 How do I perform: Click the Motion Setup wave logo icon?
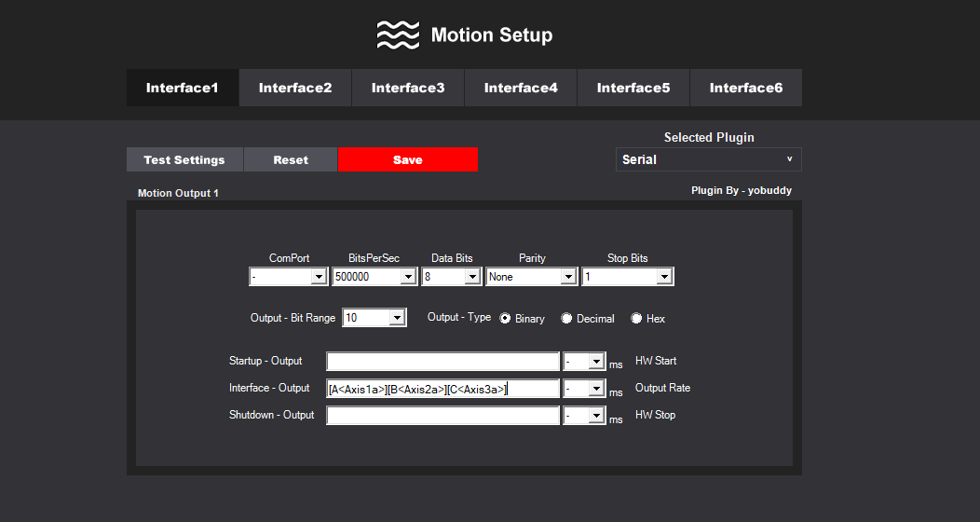click(x=398, y=35)
